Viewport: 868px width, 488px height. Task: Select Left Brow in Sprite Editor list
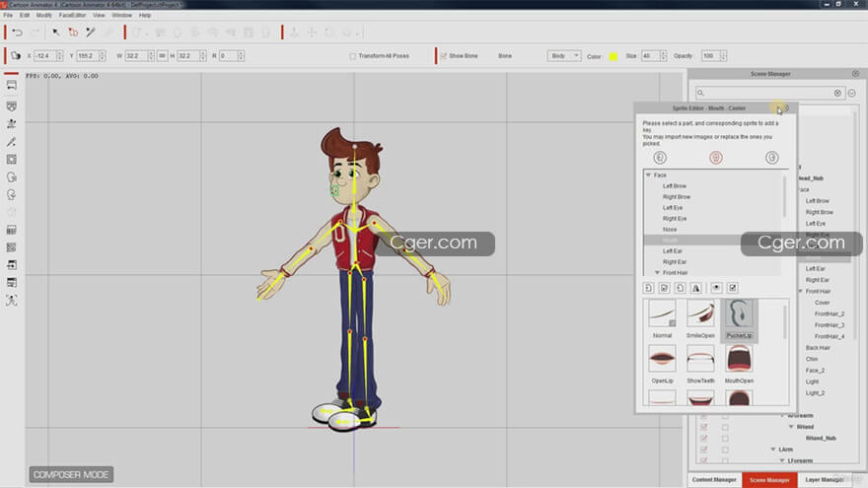click(675, 185)
